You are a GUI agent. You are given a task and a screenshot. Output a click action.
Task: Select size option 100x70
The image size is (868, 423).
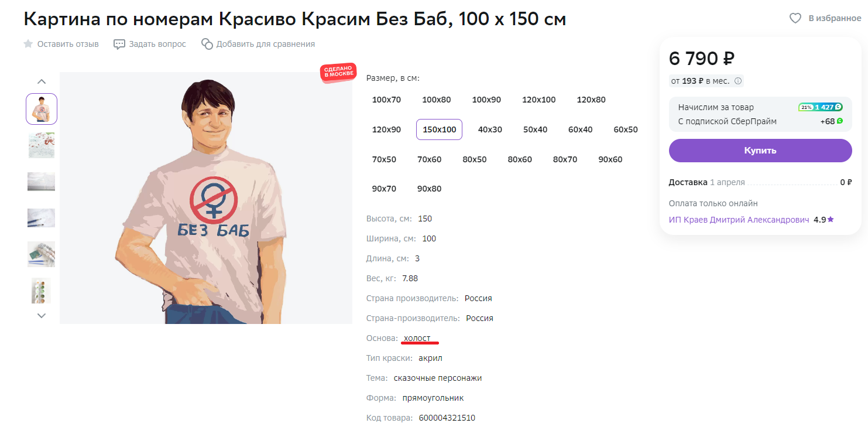click(x=386, y=100)
